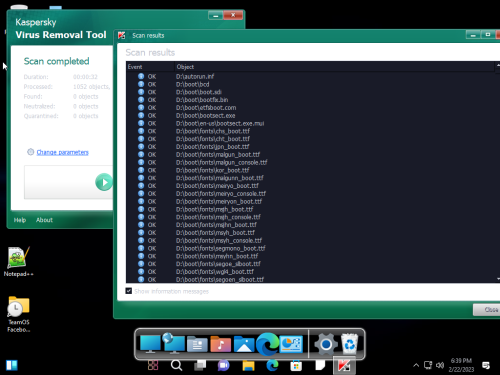Viewport: 500px width, 375px height.
Task: Open taskbar Search magnifier
Action: point(176,365)
